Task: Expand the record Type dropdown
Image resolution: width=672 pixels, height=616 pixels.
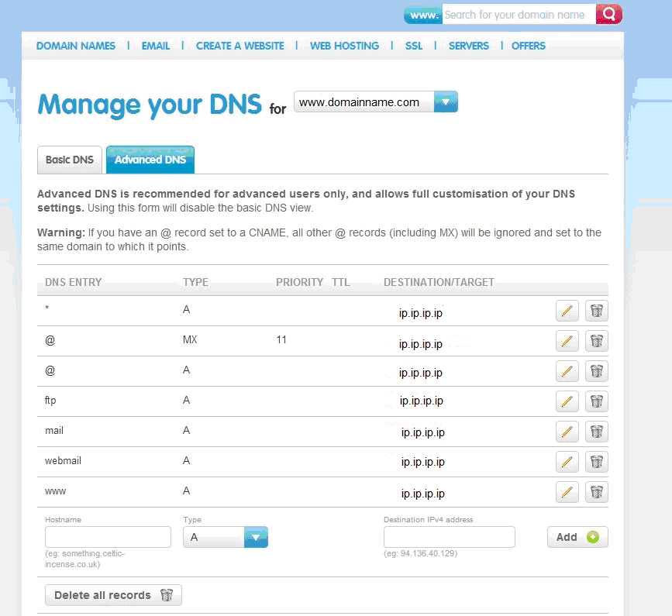Action: point(256,537)
